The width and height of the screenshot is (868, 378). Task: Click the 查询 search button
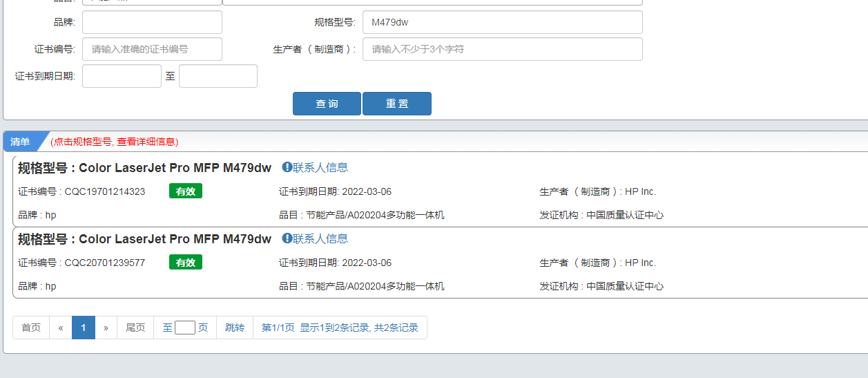pos(327,104)
